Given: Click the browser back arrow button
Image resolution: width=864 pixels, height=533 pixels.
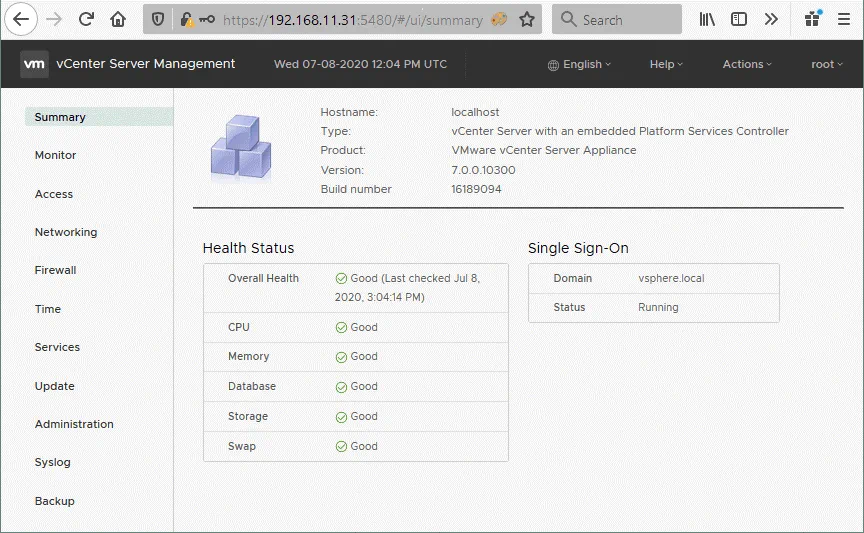Looking at the screenshot, I should [x=21, y=19].
